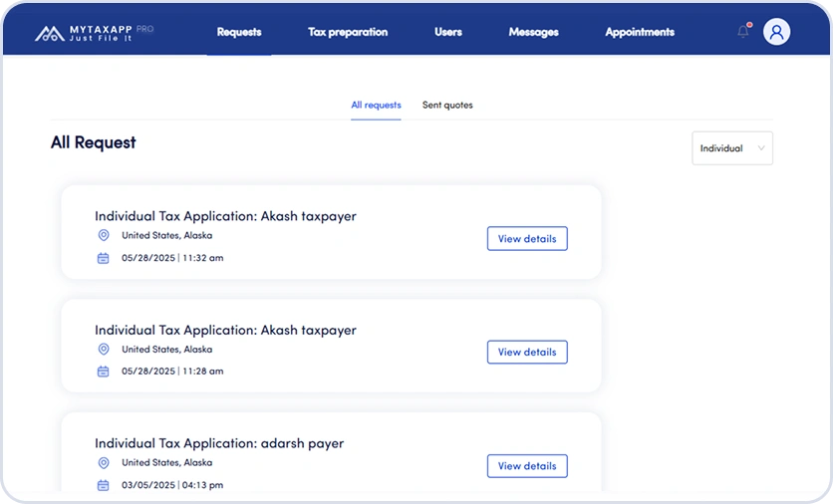This screenshot has width=833, height=504.
Task: View details for adarsh payer application
Action: click(x=527, y=466)
